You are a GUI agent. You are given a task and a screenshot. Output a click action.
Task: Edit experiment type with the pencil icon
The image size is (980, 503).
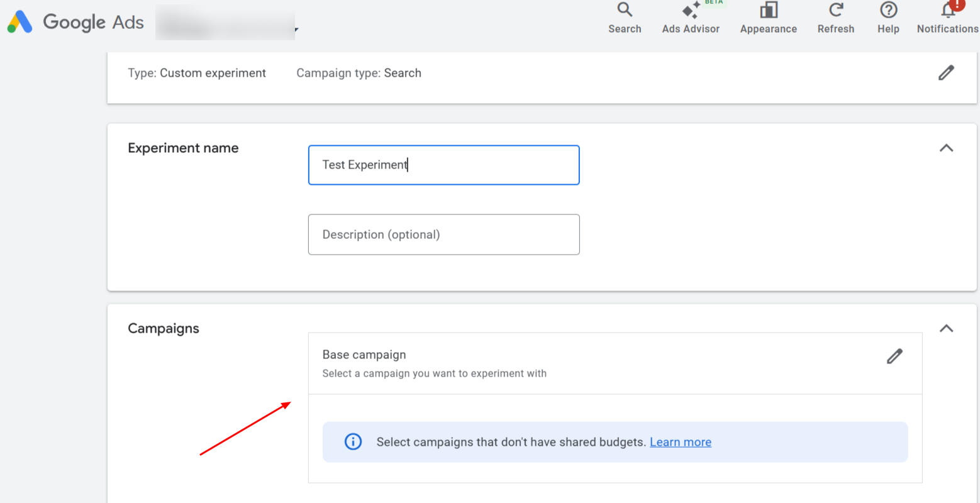946,73
